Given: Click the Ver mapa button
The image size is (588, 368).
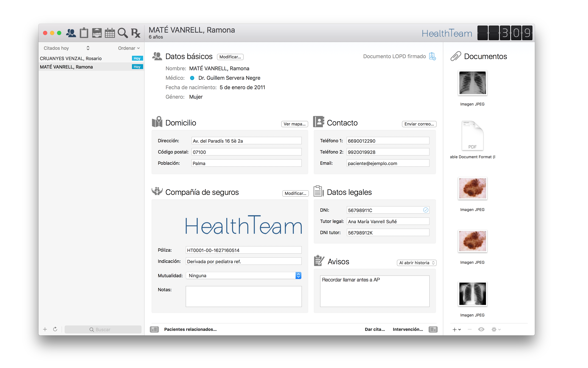Looking at the screenshot, I should tap(295, 124).
